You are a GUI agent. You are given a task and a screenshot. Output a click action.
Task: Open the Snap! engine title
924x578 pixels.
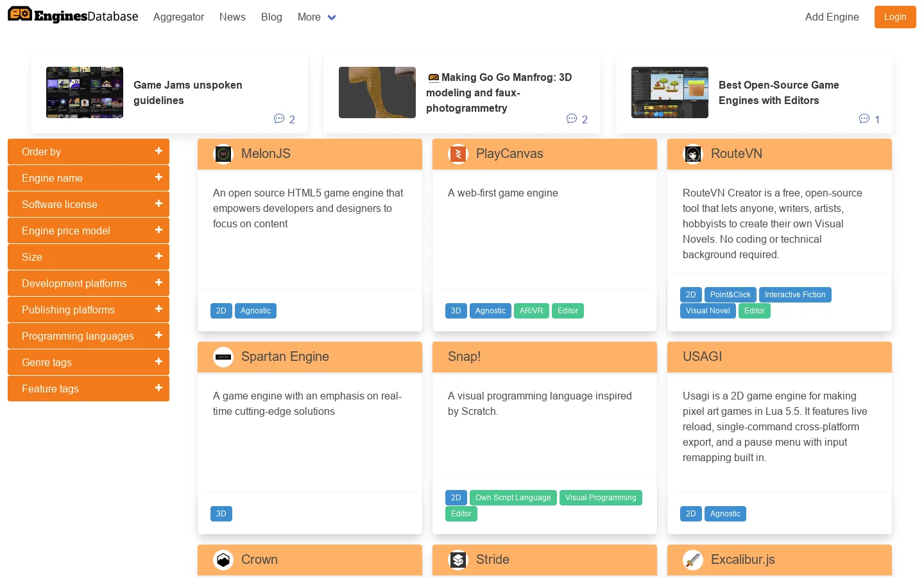click(x=464, y=357)
